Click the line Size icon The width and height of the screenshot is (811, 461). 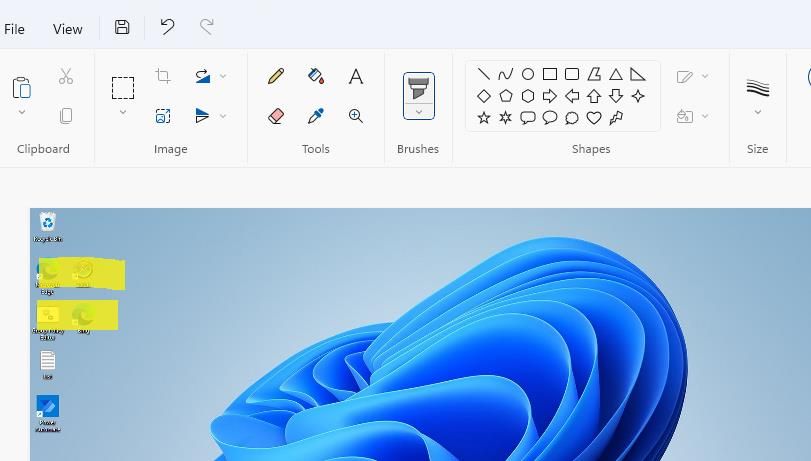click(x=758, y=88)
